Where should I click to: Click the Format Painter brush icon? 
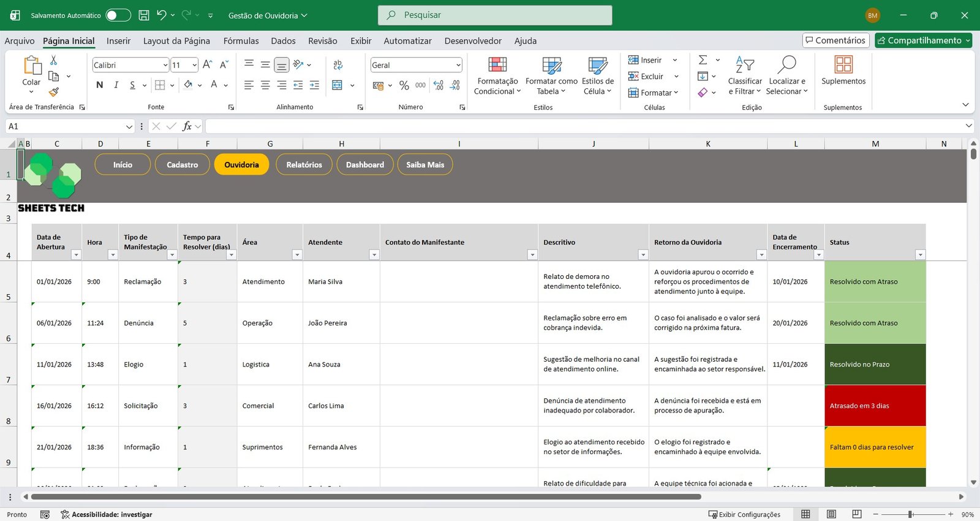point(54,92)
